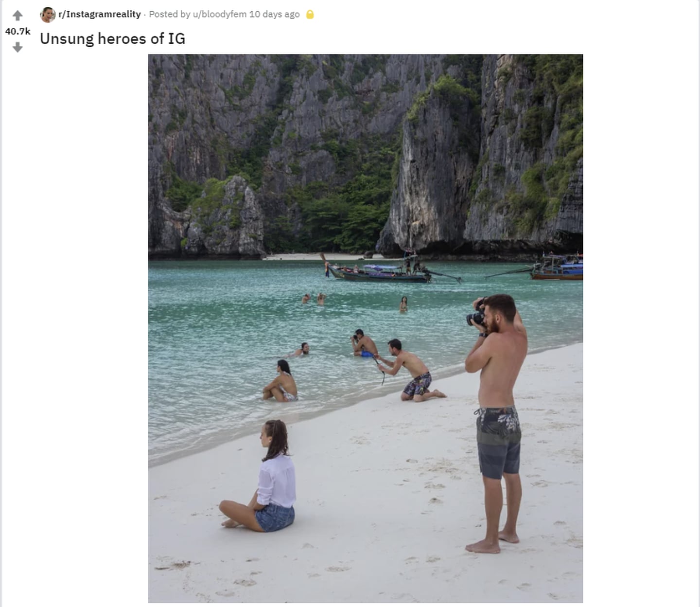Click the standing photographer's floral swim shorts
The image size is (700, 607).
pos(498,443)
